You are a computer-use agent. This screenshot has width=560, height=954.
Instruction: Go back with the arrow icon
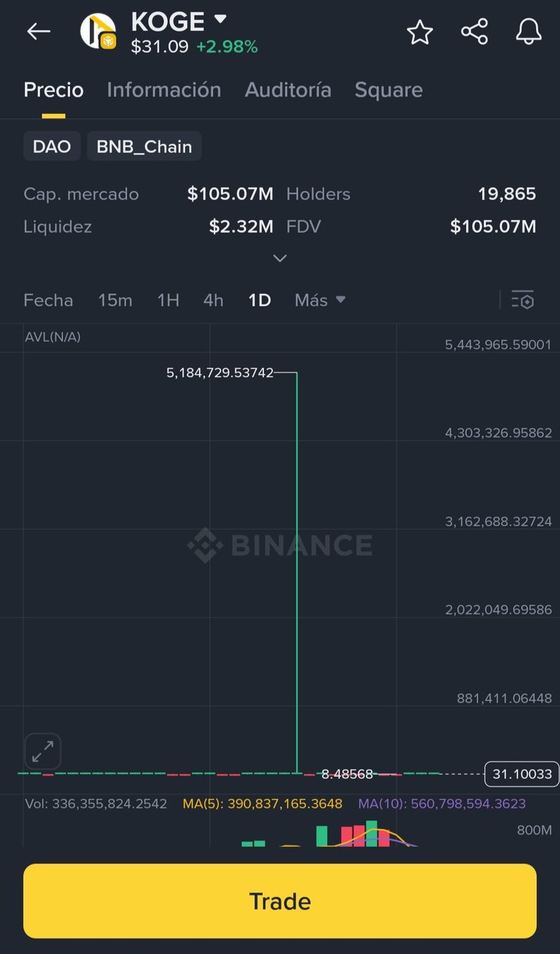(x=39, y=31)
